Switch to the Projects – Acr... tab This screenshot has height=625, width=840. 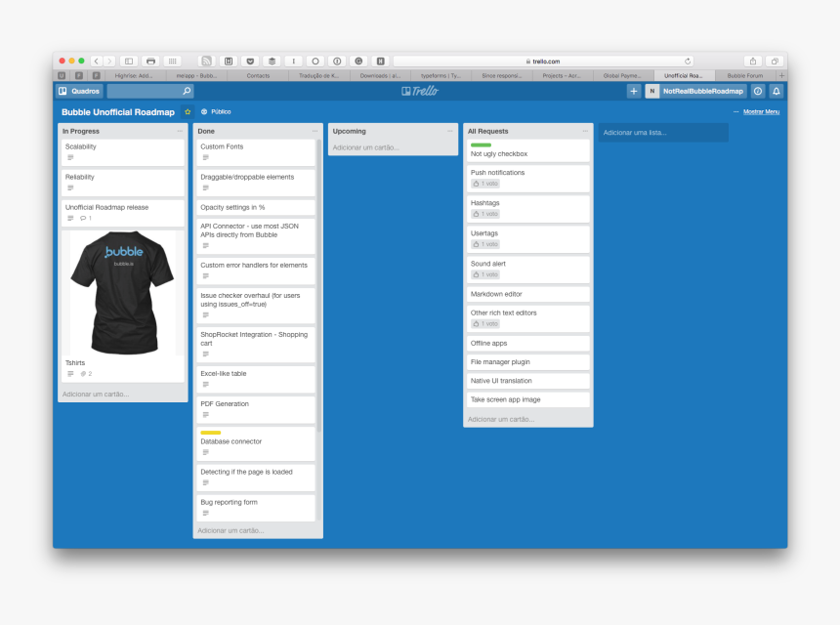(561, 75)
